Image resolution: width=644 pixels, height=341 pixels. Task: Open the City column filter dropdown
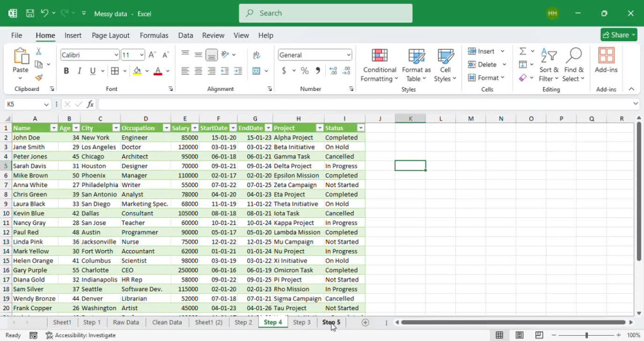(116, 128)
